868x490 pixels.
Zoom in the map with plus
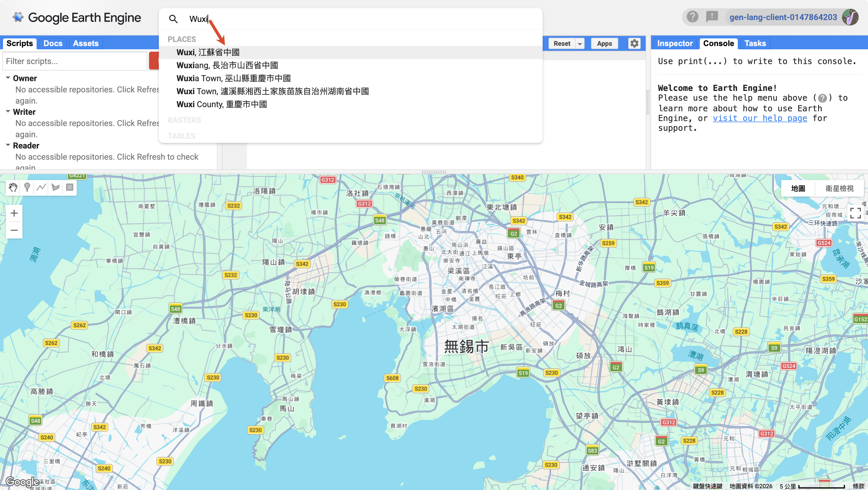14,213
